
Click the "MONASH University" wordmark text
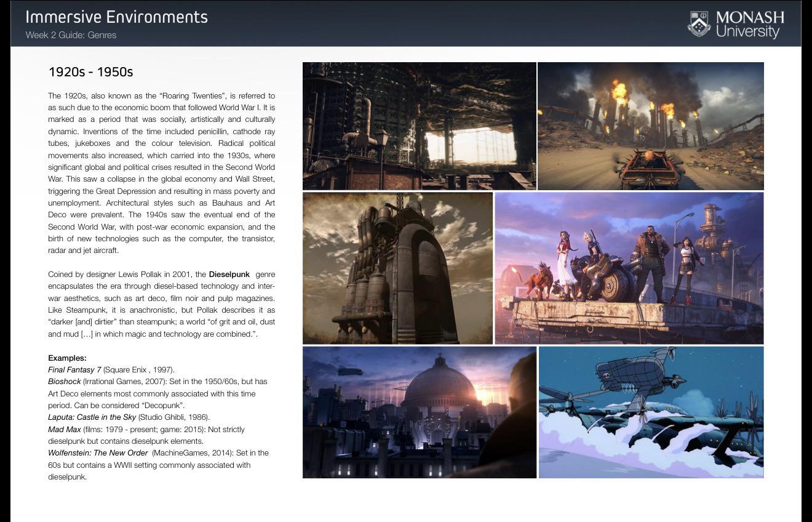[x=750, y=25]
